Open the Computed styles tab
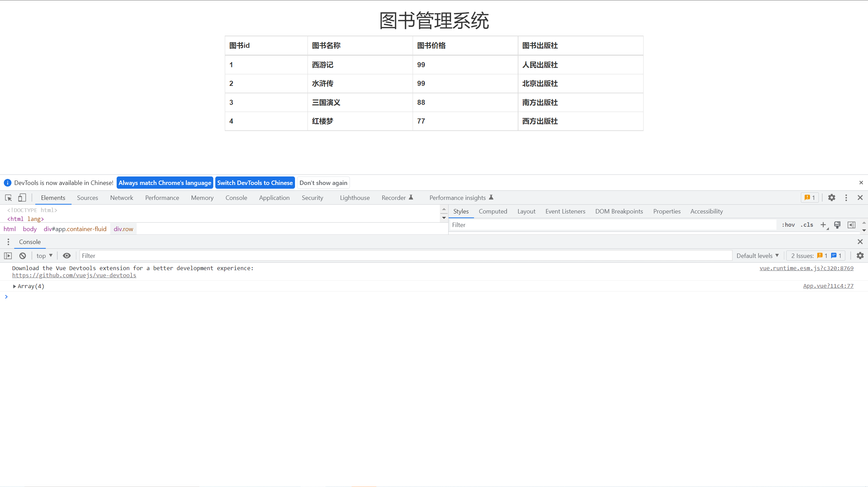 (493, 211)
